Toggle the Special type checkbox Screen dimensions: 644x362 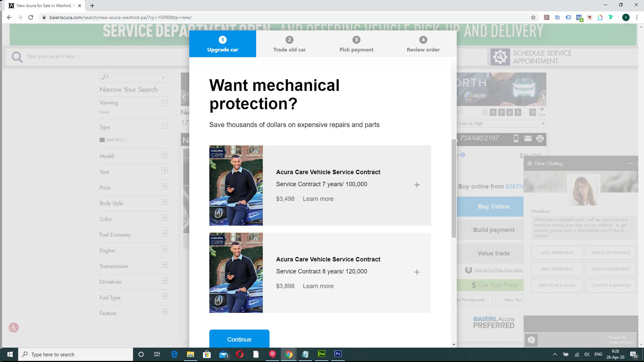102,140
